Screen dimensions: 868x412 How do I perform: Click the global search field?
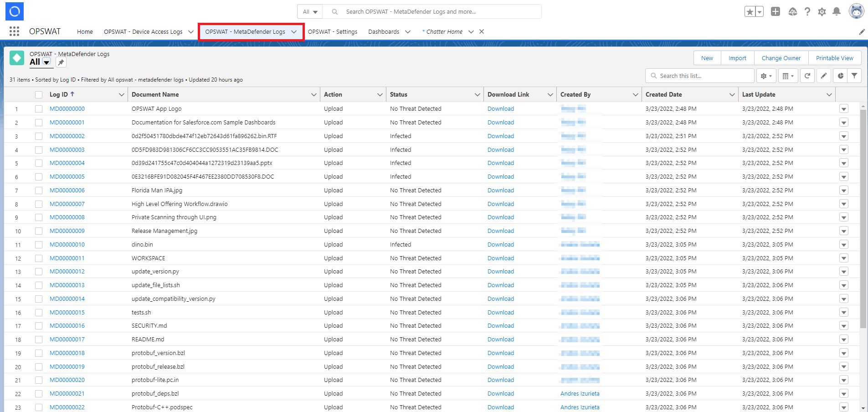[432, 12]
